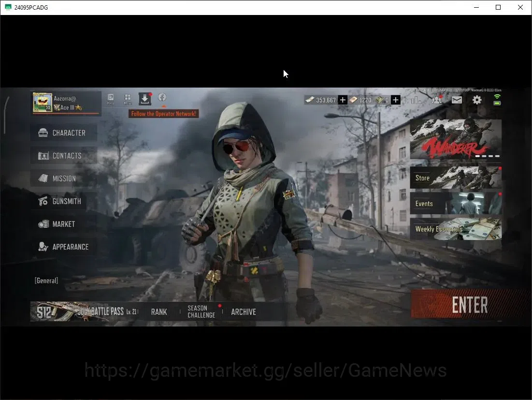Open the GUNSMITH menu
The width and height of the screenshot is (532, 400).
[64, 201]
